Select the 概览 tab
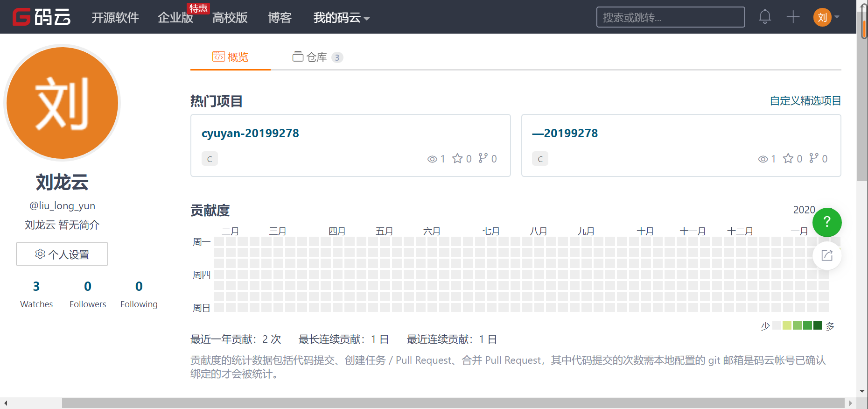This screenshot has width=868, height=409. [x=231, y=57]
